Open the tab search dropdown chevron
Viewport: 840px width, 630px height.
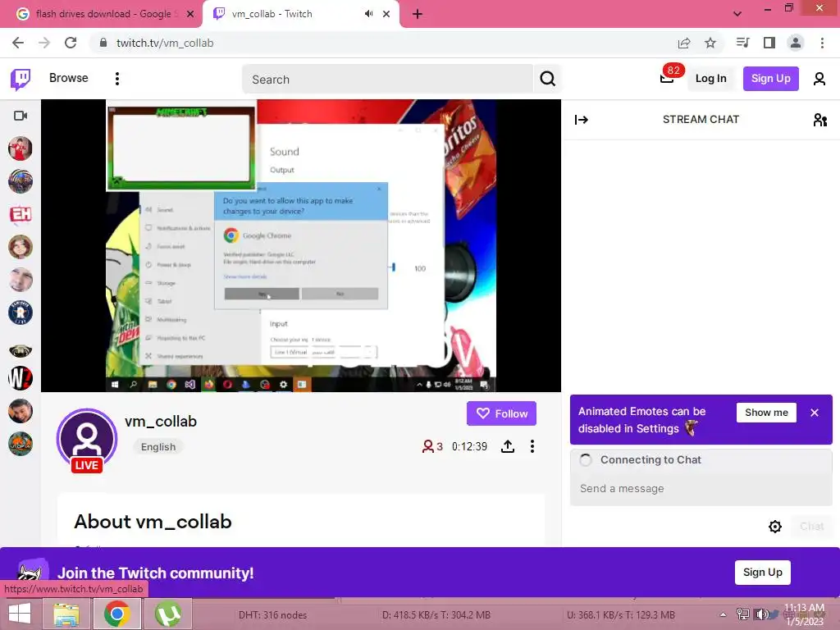[737, 13]
